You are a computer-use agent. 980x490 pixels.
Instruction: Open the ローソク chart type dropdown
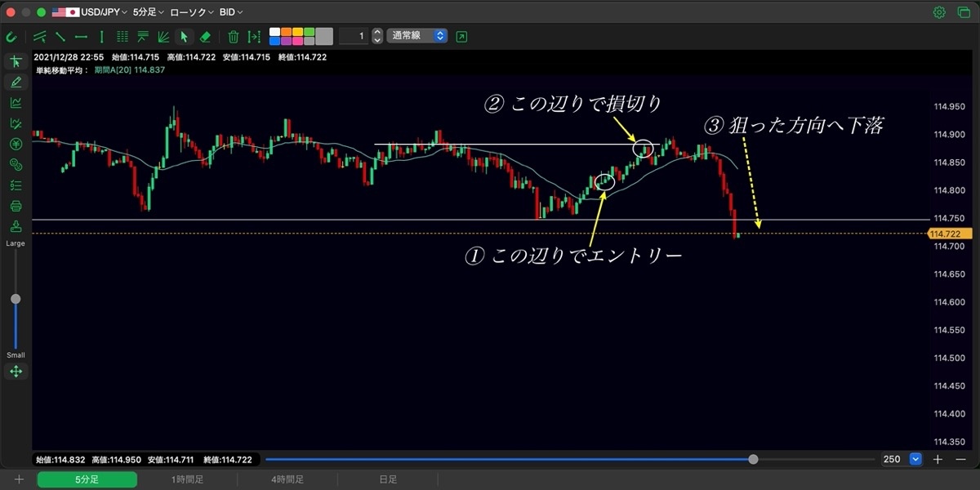point(192,12)
